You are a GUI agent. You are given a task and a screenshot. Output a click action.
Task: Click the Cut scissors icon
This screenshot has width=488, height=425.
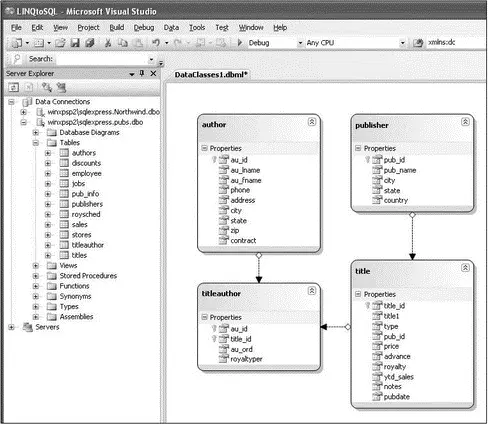(108, 43)
